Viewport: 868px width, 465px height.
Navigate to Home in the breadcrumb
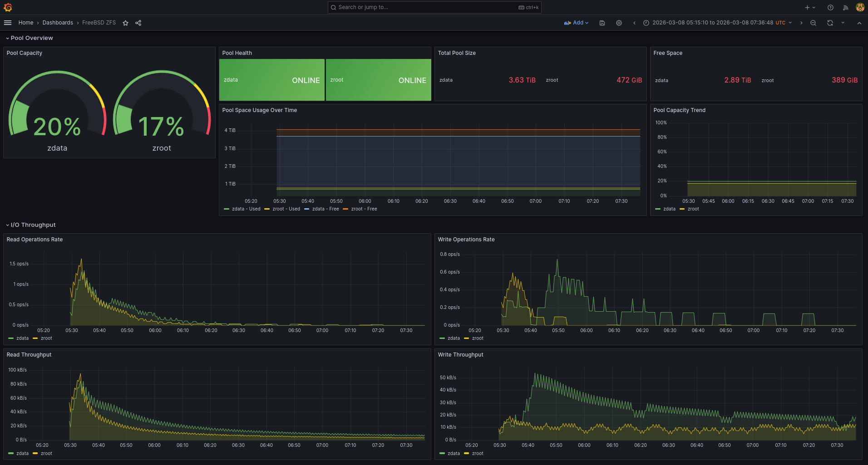(26, 23)
